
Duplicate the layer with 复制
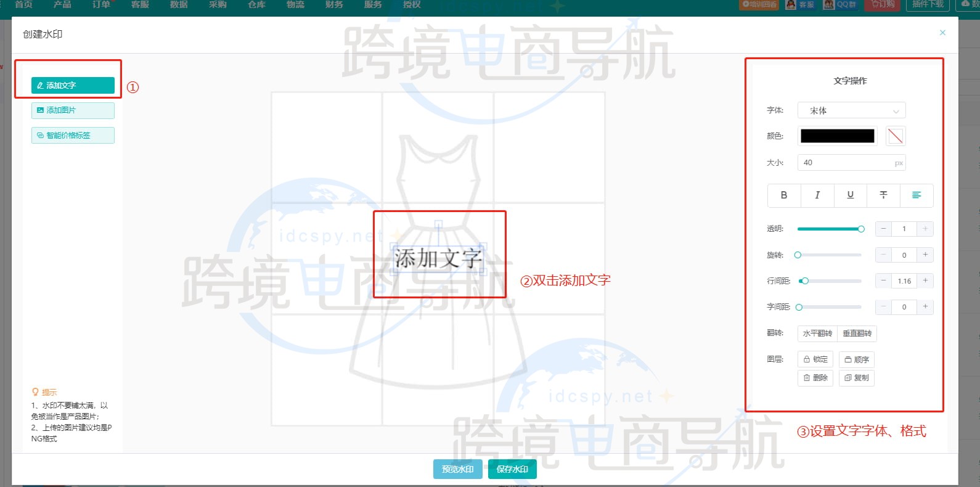click(x=857, y=378)
